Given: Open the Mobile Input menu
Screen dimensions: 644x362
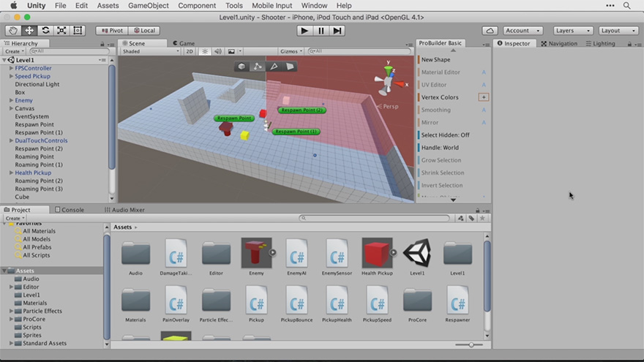Looking at the screenshot, I should [272, 5].
